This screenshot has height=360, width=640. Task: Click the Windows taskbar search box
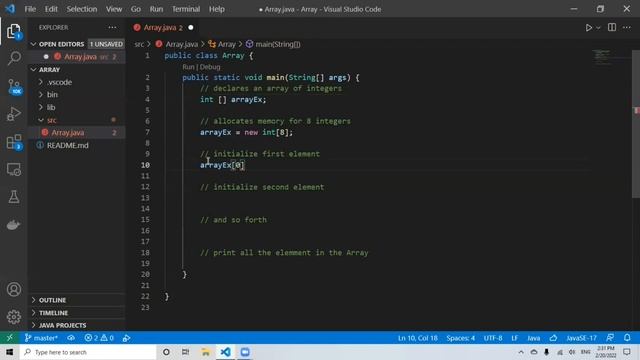[88, 352]
